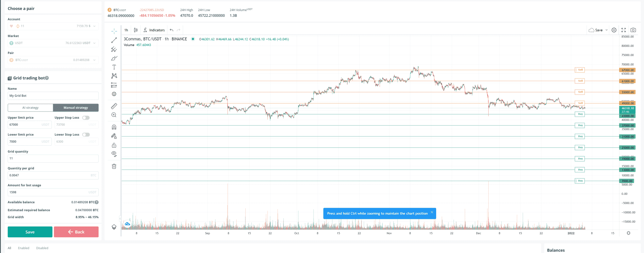Click the trash icon to remove drawings
The width and height of the screenshot is (644, 253).
tap(114, 166)
